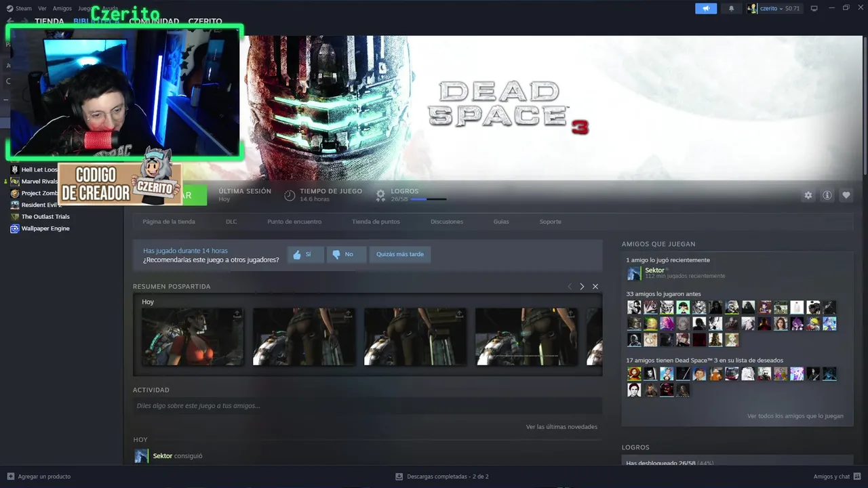868x488 pixels.
Task: Click Sektor's avatar in HOY activity
Action: pos(141,456)
